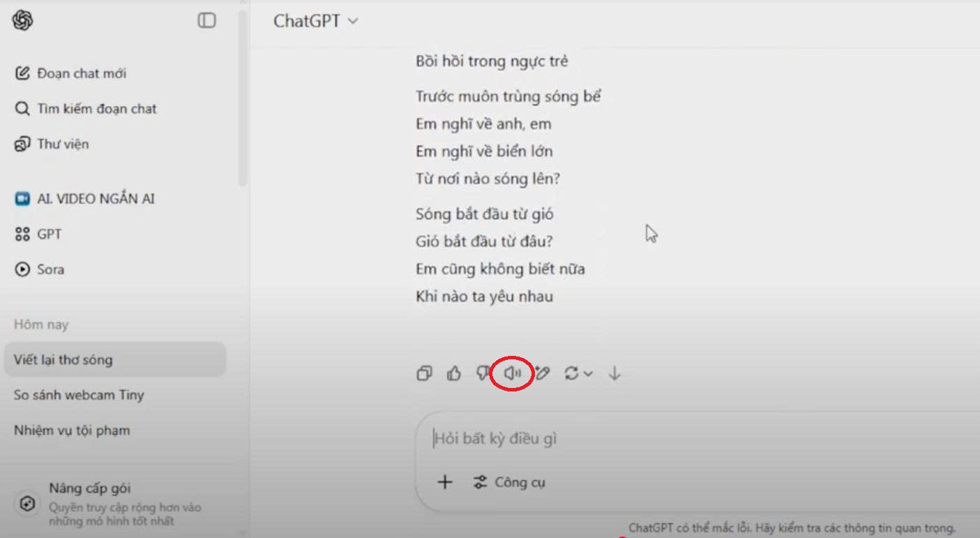
Task: Open the ChatGPT model selector dropdown
Action: tap(315, 21)
